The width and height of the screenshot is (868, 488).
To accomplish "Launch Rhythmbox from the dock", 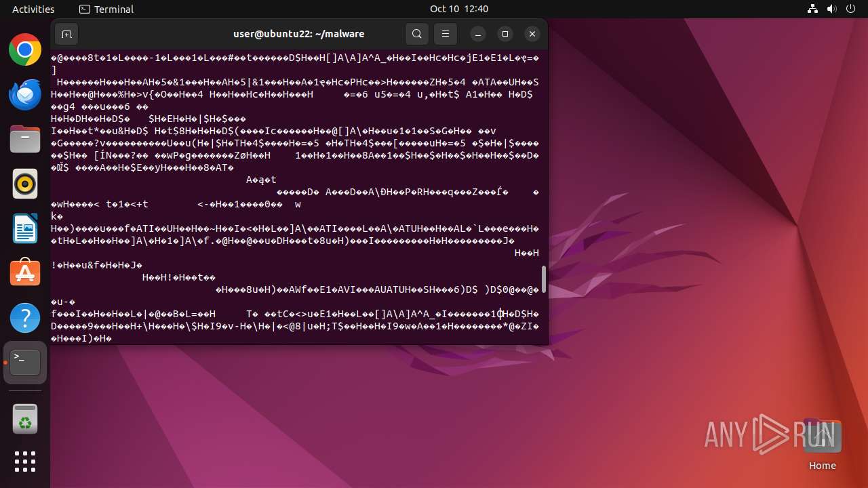I will pyautogui.click(x=25, y=184).
